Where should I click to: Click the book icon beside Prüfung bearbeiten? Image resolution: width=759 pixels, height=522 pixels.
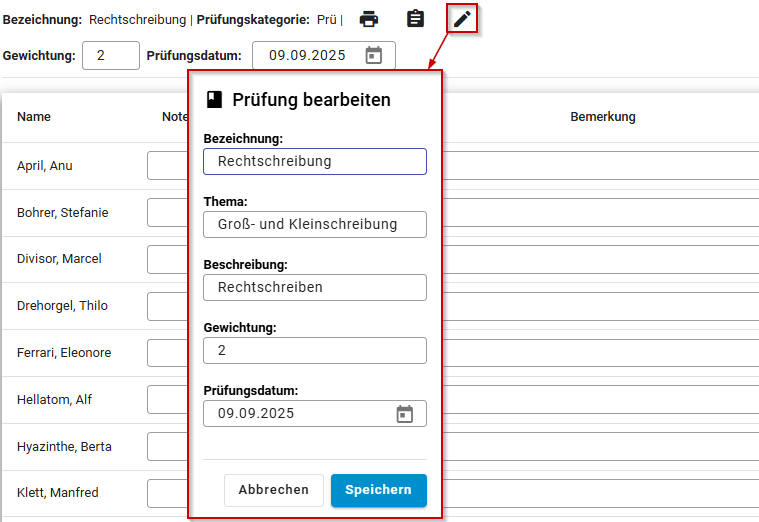click(x=214, y=100)
